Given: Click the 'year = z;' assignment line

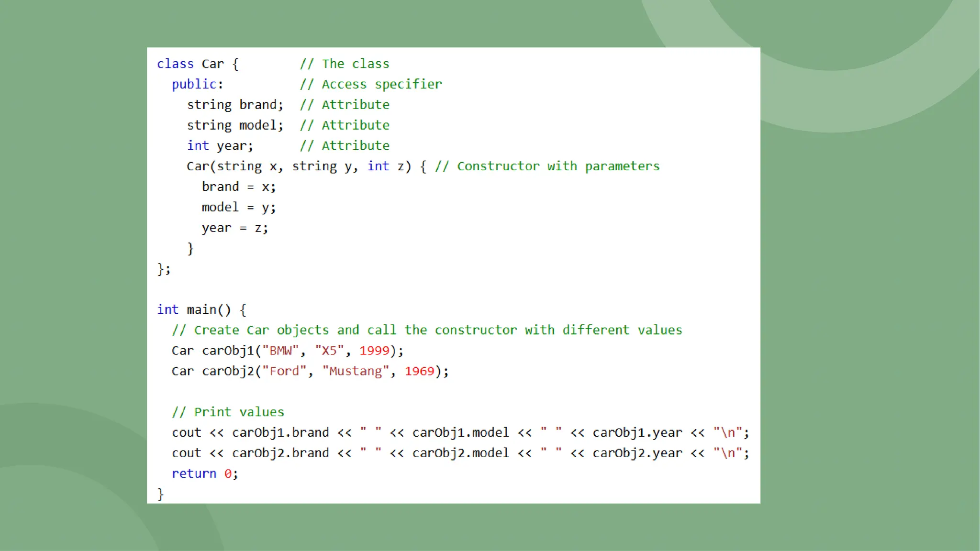Looking at the screenshot, I should (235, 228).
